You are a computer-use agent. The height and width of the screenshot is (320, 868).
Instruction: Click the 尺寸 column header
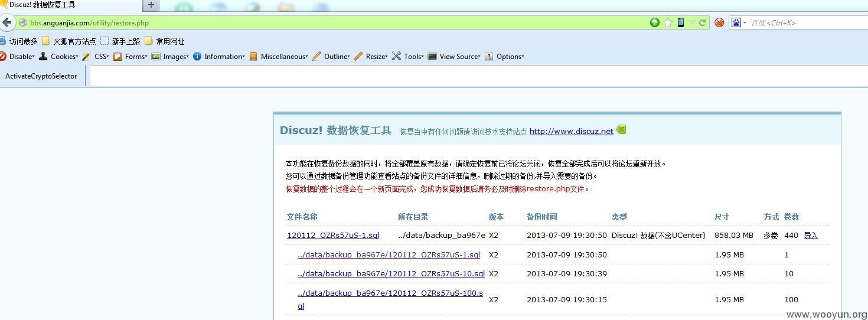click(x=722, y=217)
